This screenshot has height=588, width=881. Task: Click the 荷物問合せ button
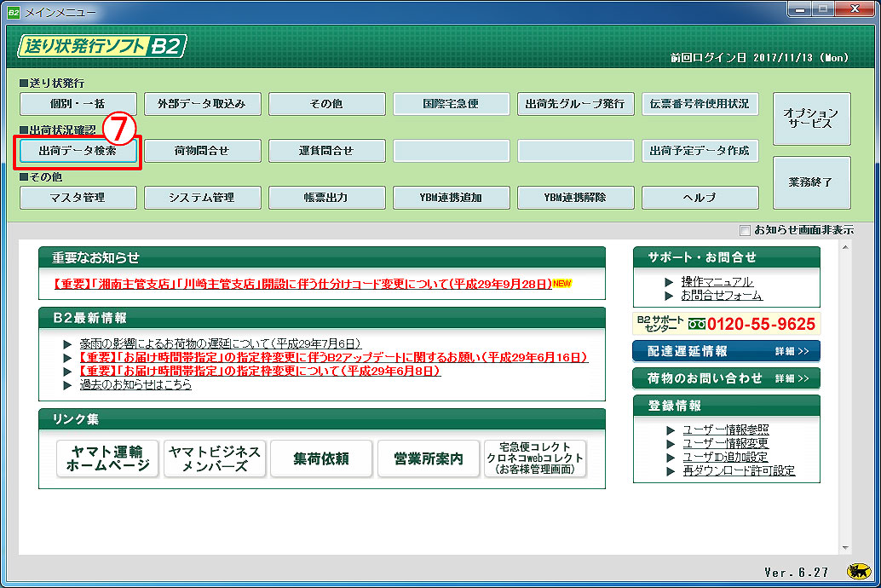point(202,151)
